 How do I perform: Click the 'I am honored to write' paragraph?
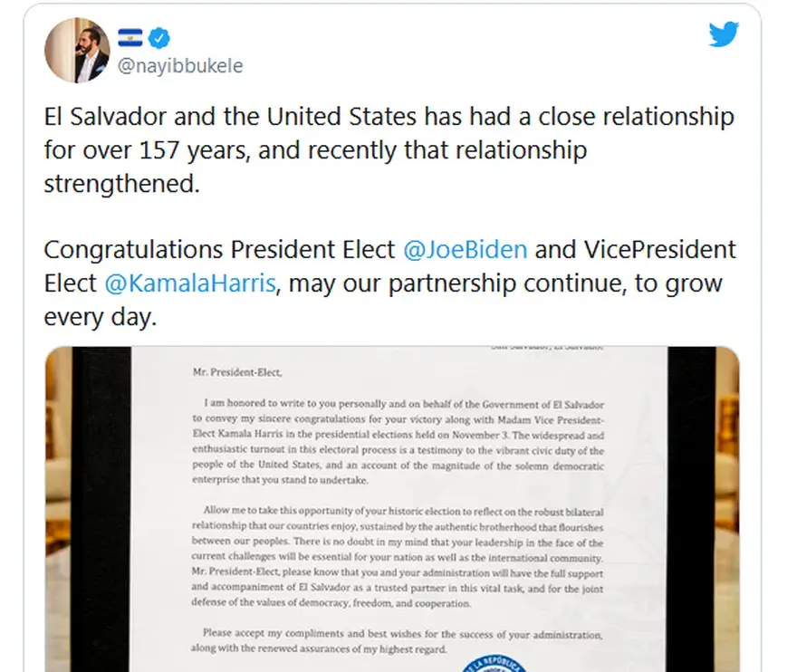(398, 441)
